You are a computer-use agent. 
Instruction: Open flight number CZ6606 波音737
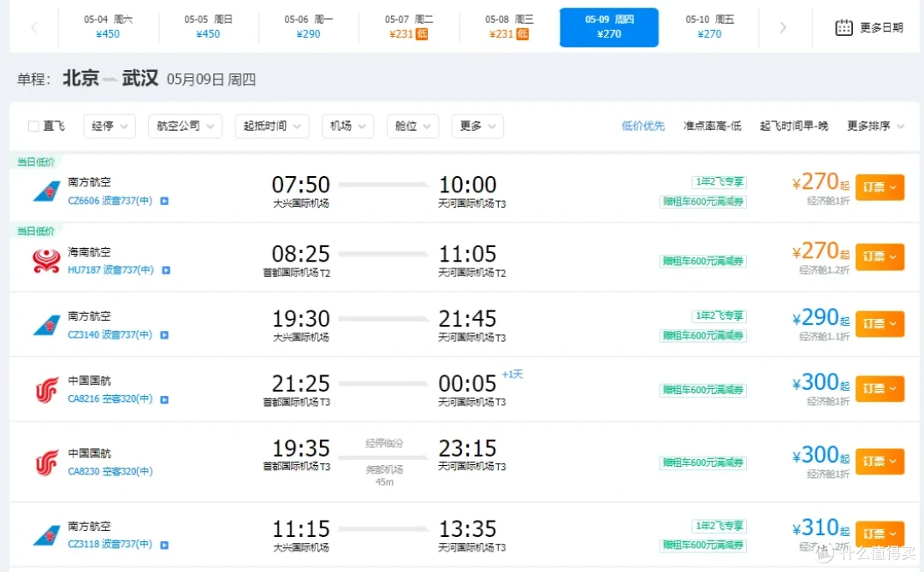[x=110, y=201]
